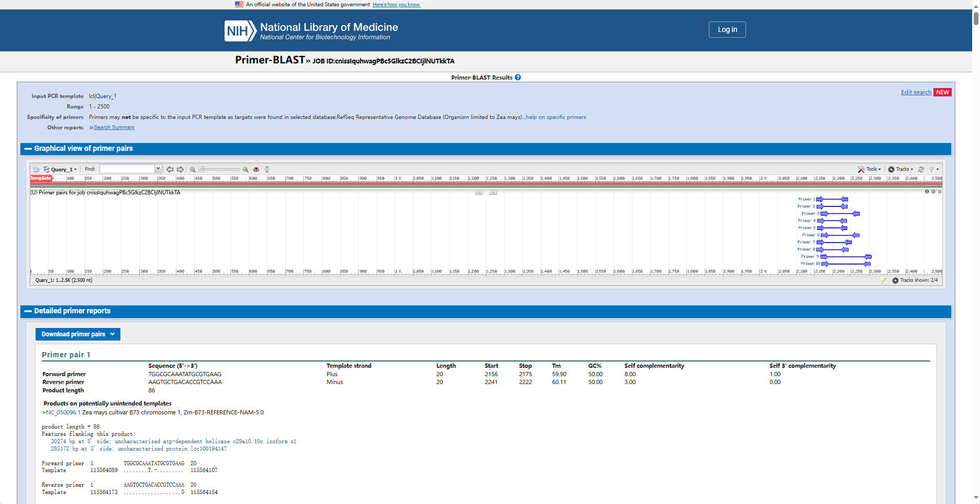The width and height of the screenshot is (980, 504).
Task: Open the Query_1 sequence dropdown
Action: [x=60, y=169]
